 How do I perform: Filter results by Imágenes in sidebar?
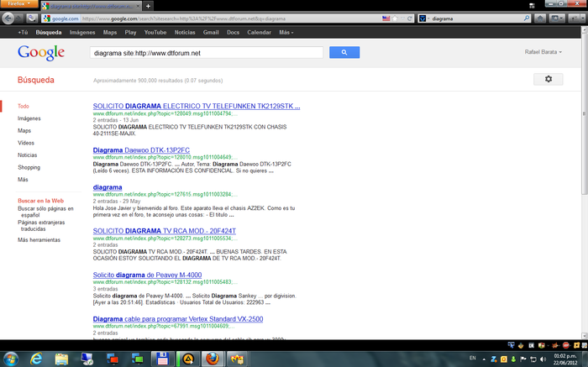pyautogui.click(x=29, y=118)
